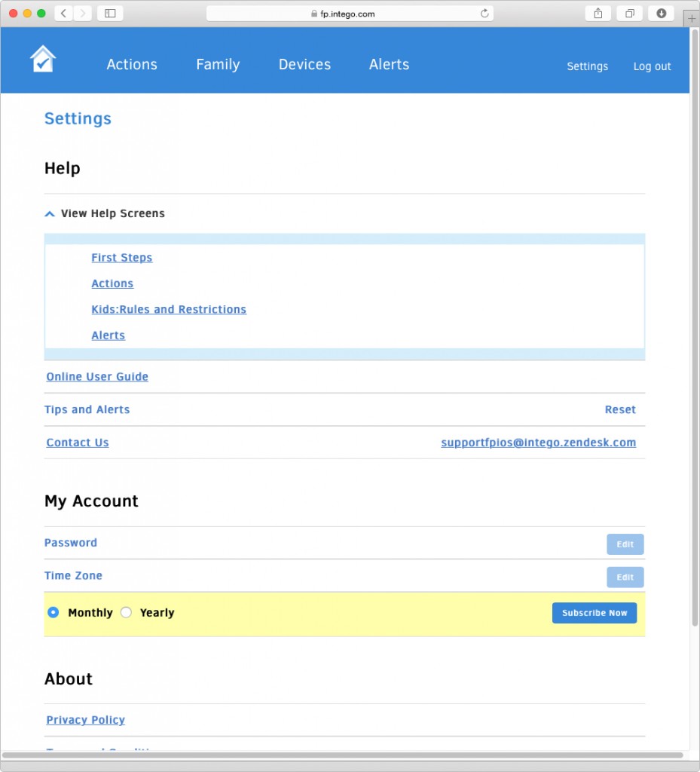
Task: Reload the page with the refresh icon
Action: point(484,14)
